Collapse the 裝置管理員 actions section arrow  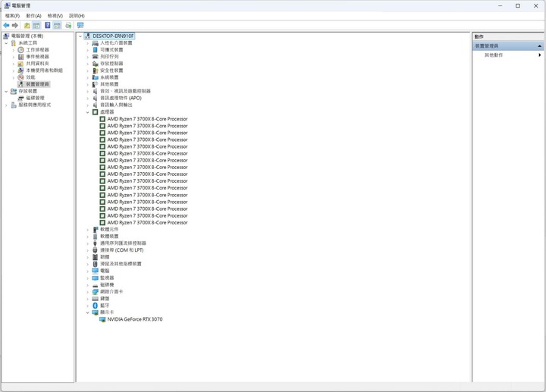click(x=539, y=46)
